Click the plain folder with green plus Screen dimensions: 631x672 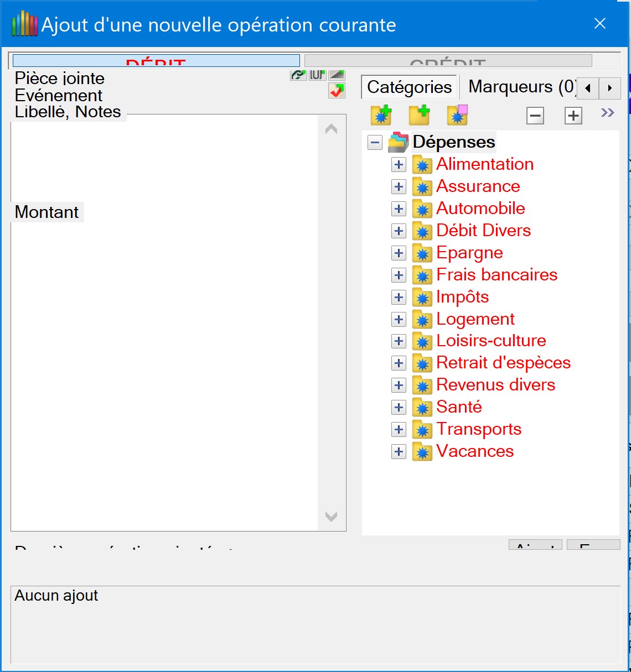click(x=419, y=115)
